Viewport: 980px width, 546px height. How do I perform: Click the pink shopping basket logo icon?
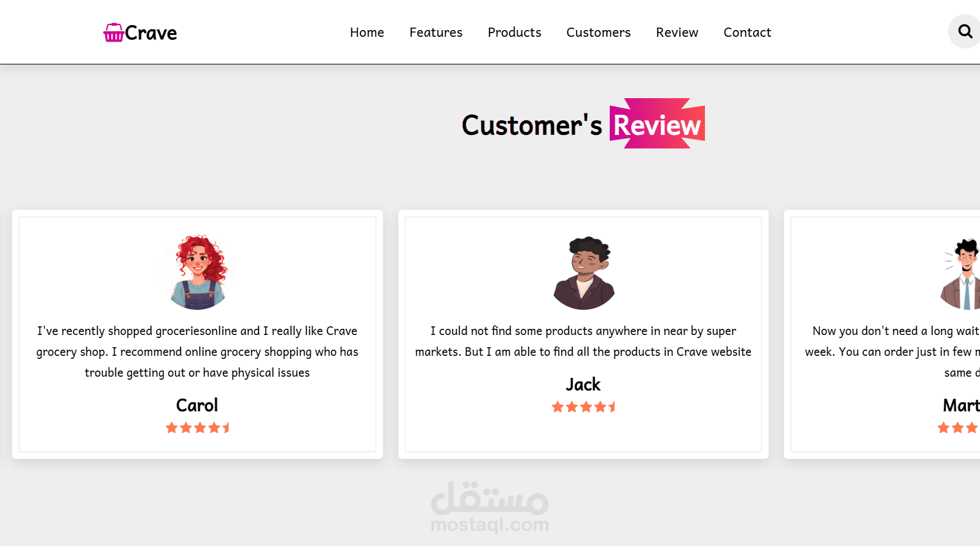(x=114, y=33)
